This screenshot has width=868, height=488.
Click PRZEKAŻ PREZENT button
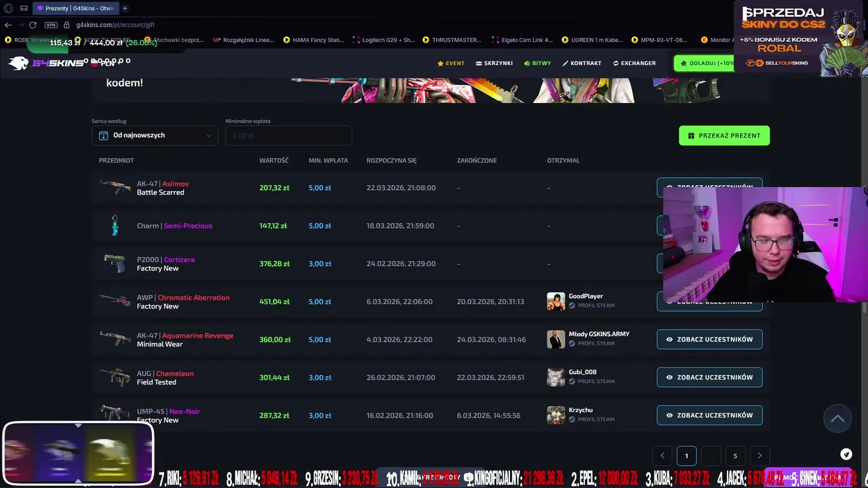click(x=724, y=136)
